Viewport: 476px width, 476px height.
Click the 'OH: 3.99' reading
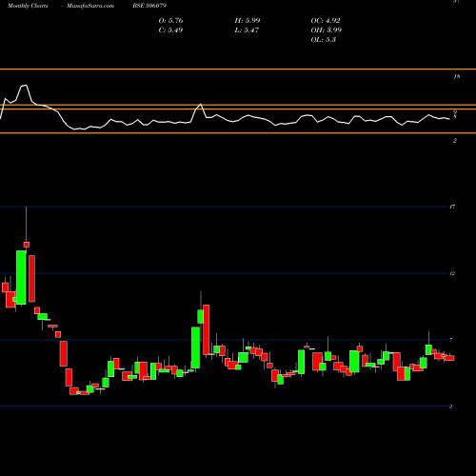326,30
